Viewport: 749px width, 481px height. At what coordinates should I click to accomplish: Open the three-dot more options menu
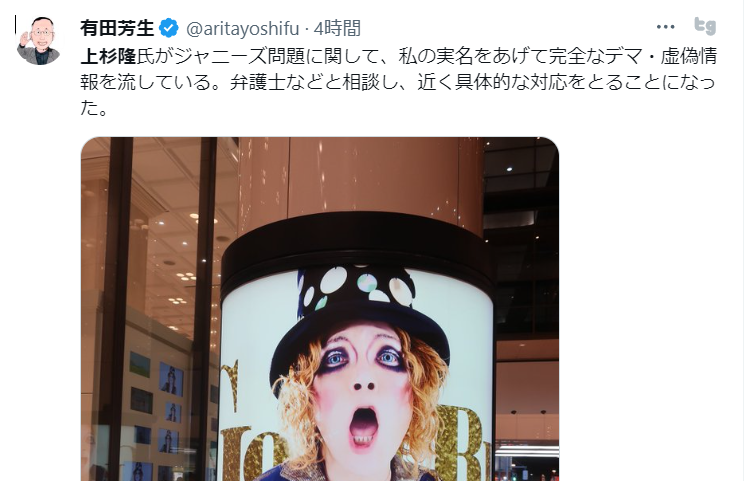tap(665, 27)
